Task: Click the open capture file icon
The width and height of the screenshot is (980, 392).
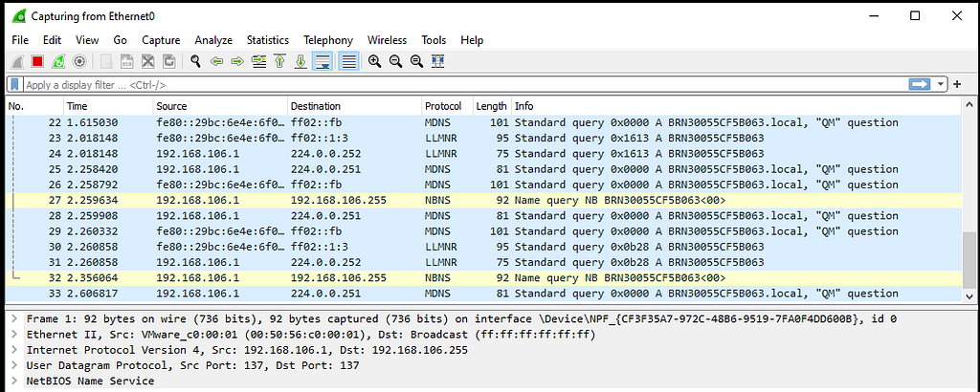Action: 107,61
